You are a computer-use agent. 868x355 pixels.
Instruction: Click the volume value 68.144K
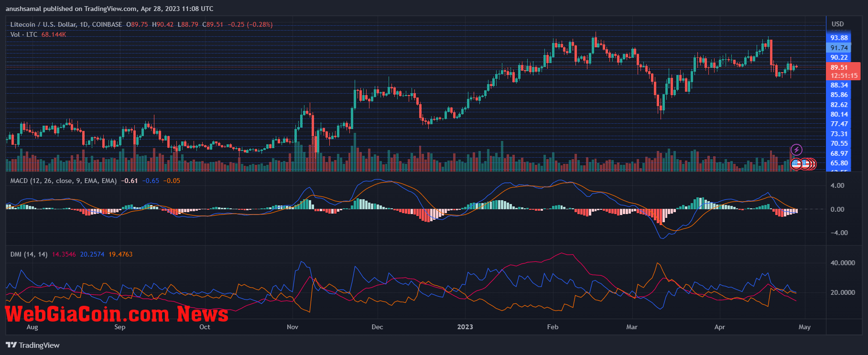54,34
